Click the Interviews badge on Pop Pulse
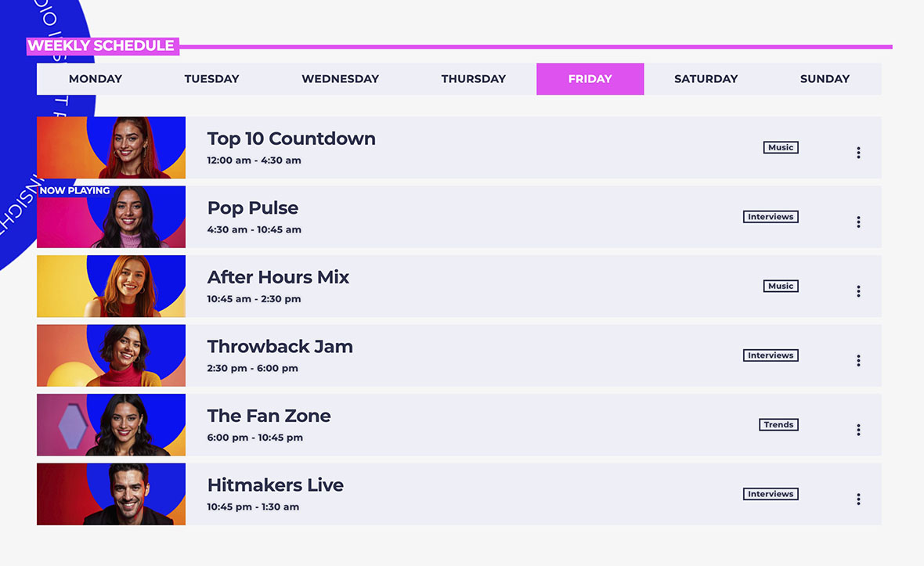Viewport: 924px width, 566px height. (771, 216)
